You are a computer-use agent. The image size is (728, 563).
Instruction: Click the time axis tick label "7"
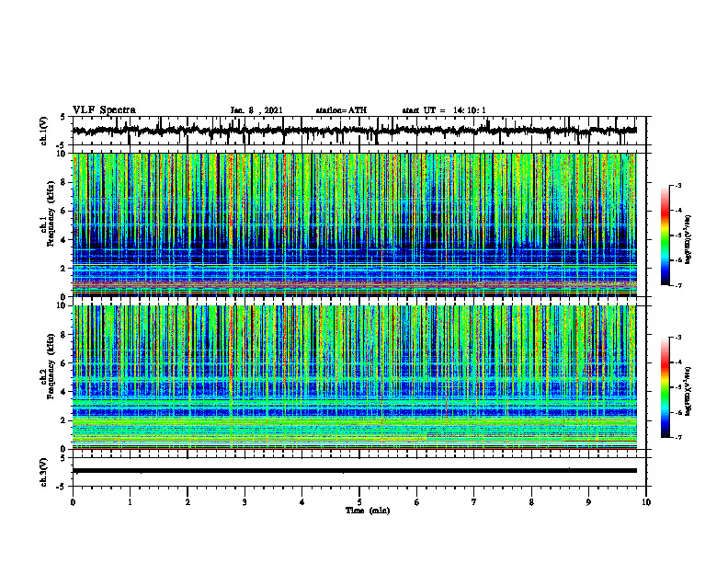pos(474,502)
